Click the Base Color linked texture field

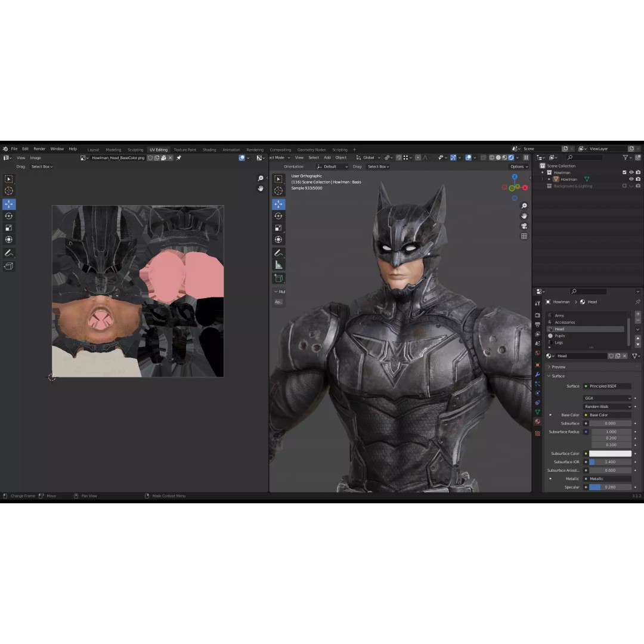pyautogui.click(x=608, y=415)
